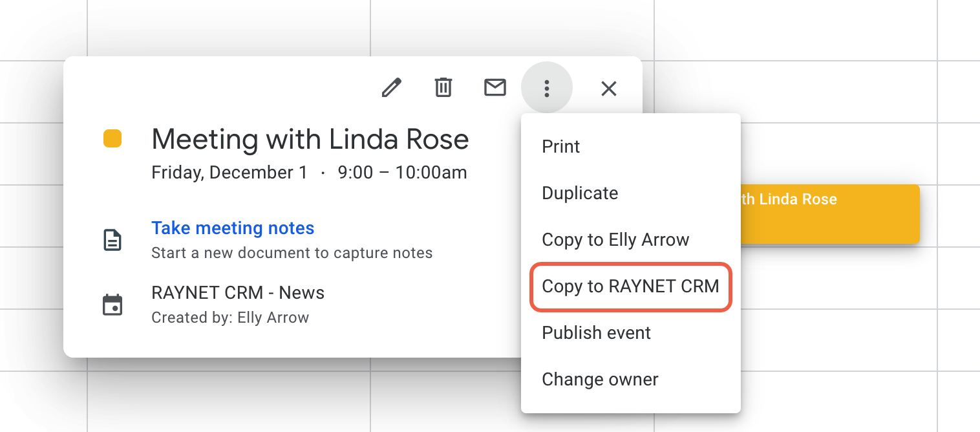
Task: Choose Change owner menu entry
Action: tap(631, 380)
